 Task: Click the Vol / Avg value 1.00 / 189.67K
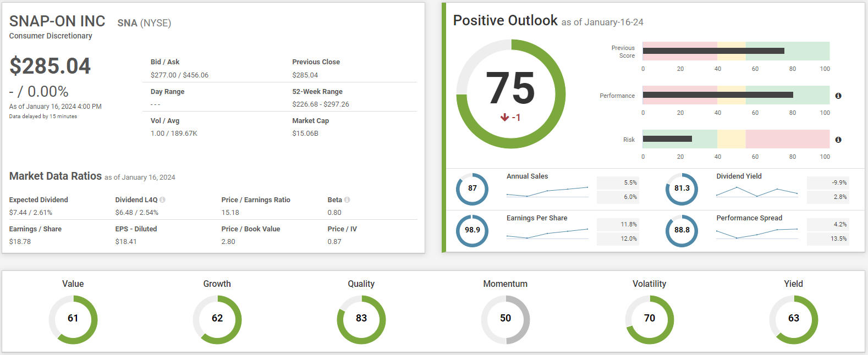pyautogui.click(x=174, y=133)
